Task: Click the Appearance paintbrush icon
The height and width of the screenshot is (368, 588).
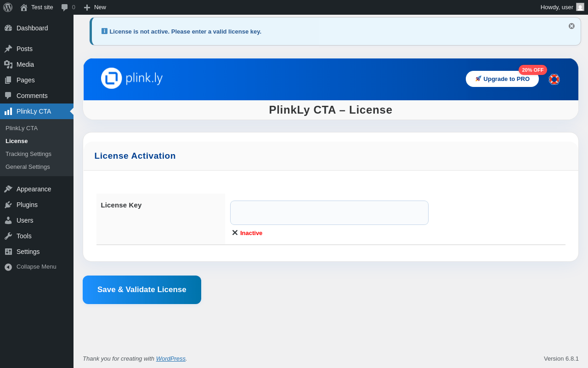Action: [x=8, y=189]
